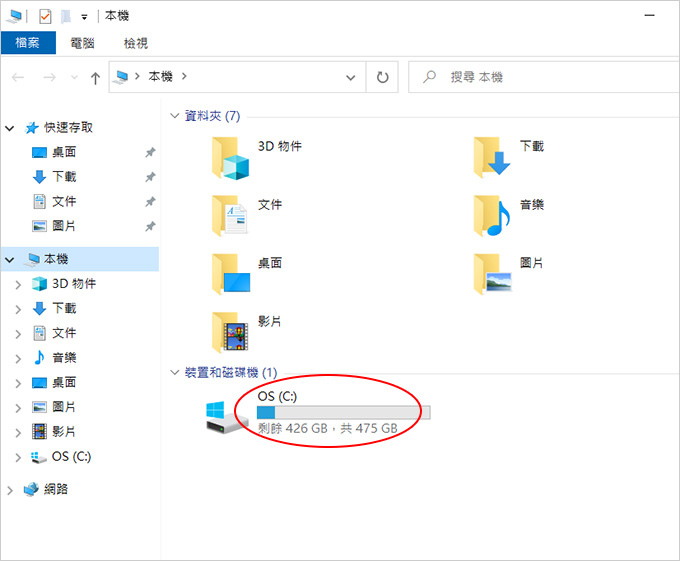
Task: Open 桌面 under 快速存取
Action: point(64,152)
